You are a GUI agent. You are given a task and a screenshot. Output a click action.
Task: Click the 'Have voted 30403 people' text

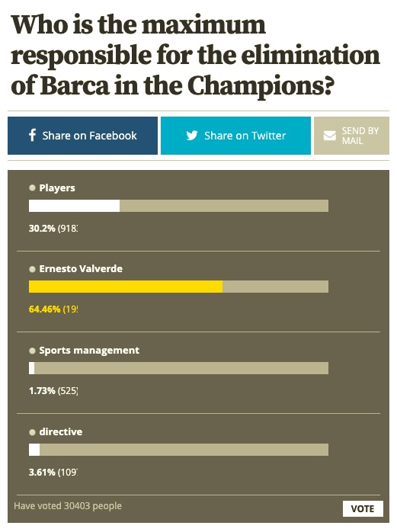pos(68,505)
